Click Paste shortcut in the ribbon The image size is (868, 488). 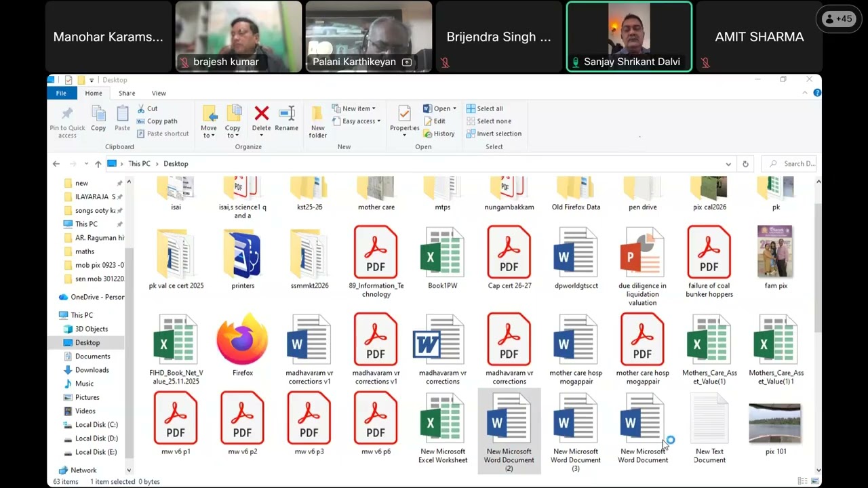tap(162, 134)
